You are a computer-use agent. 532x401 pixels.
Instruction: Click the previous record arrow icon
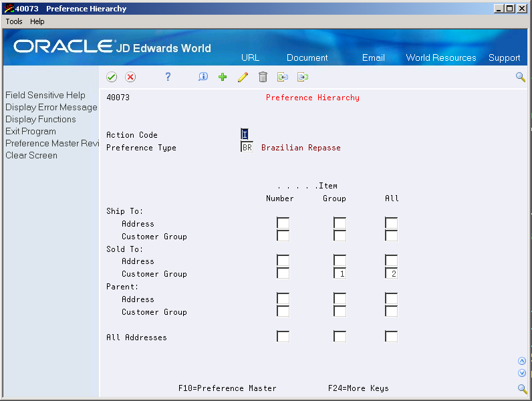[x=283, y=77]
